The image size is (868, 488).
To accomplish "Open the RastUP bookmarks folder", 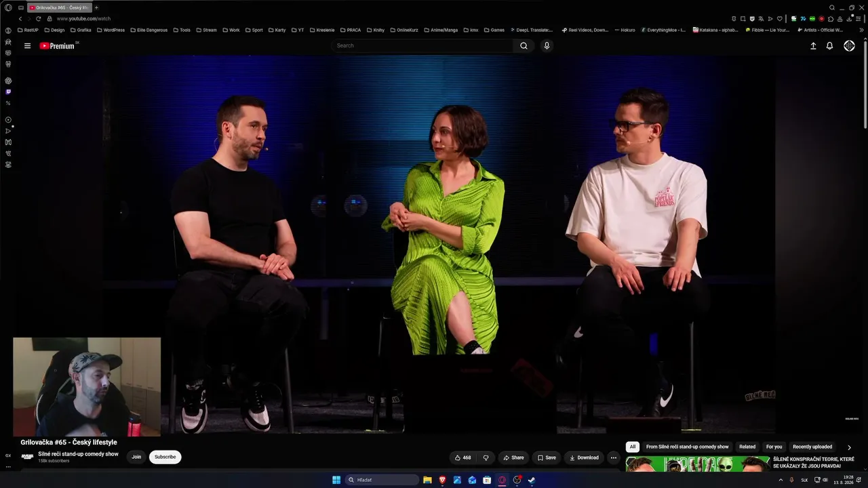I will click(27, 30).
